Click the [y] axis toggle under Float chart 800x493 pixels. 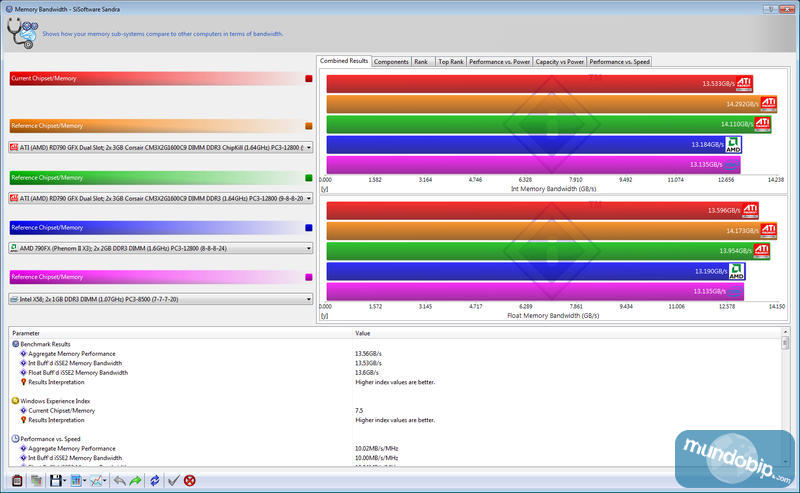click(x=324, y=316)
